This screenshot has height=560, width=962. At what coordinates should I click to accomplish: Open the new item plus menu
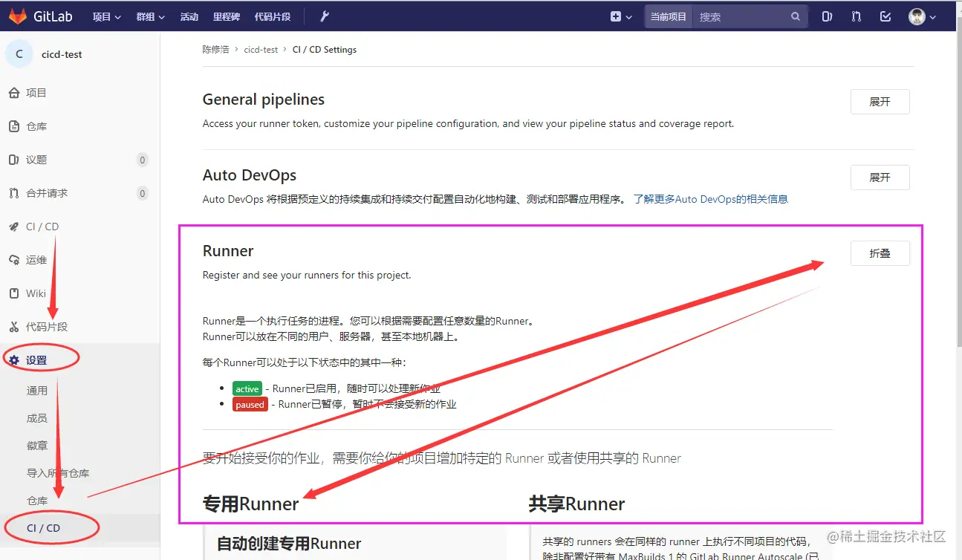click(621, 16)
